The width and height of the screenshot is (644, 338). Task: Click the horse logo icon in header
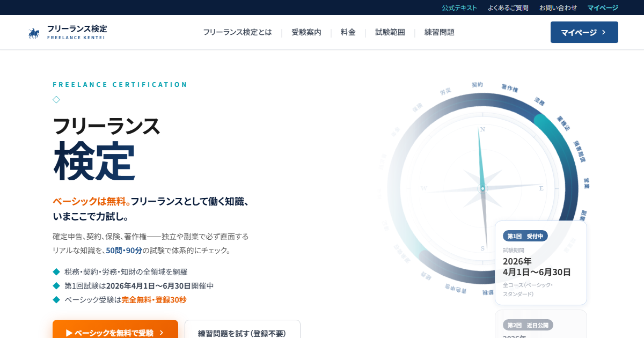click(x=34, y=33)
